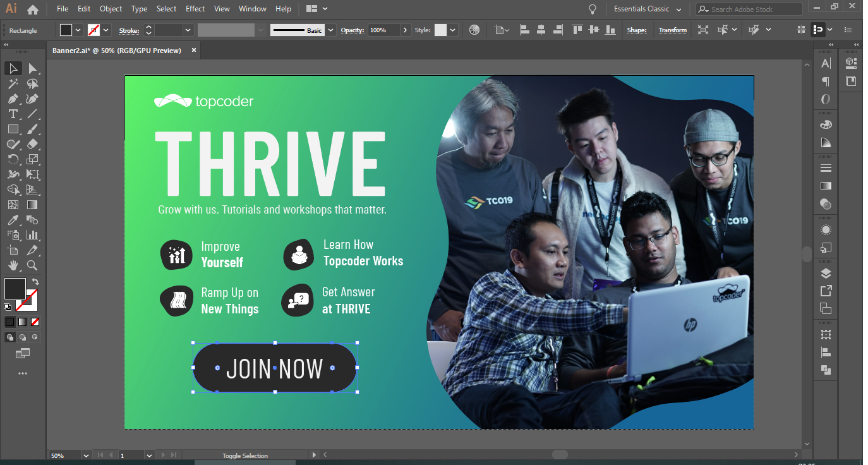
Task: Open the fill color dropdown
Action: tap(79, 30)
